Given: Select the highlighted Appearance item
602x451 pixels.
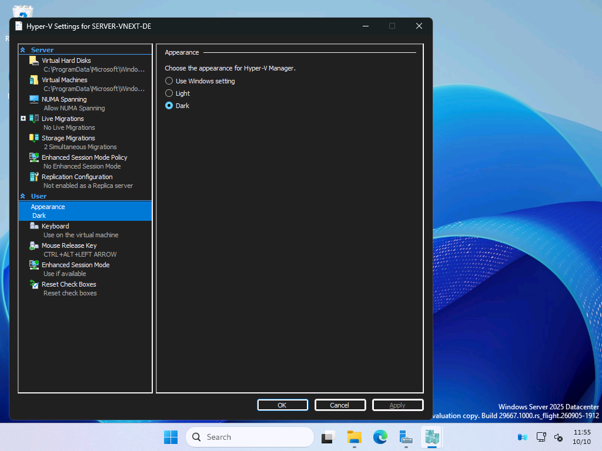Looking at the screenshot, I should click(85, 211).
